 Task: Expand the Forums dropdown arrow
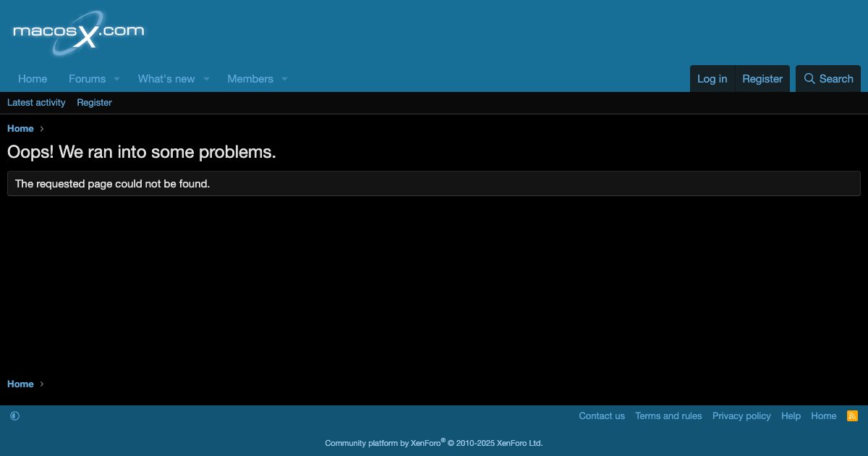tap(116, 79)
